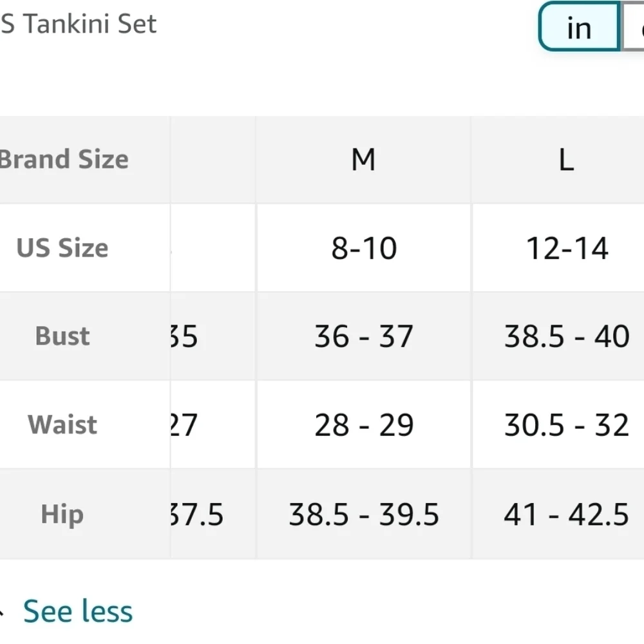
Task: Select the M brand size column header
Action: [363, 159]
